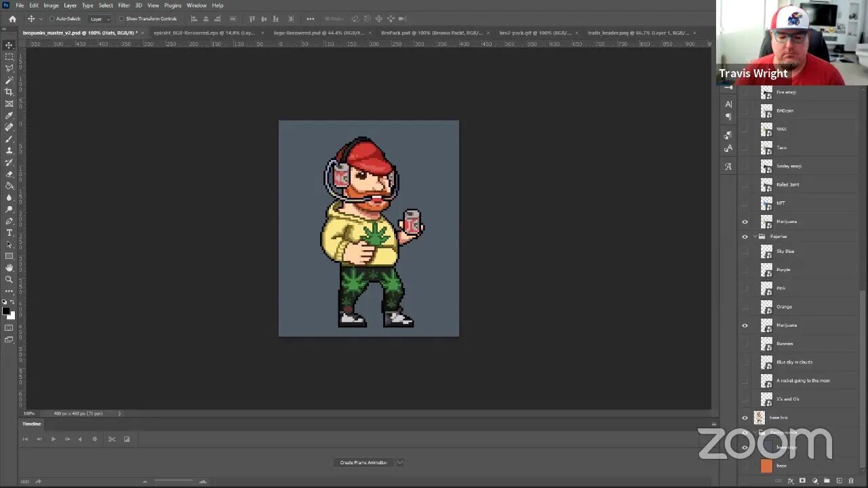Select the Path Selection tool

[9, 245]
